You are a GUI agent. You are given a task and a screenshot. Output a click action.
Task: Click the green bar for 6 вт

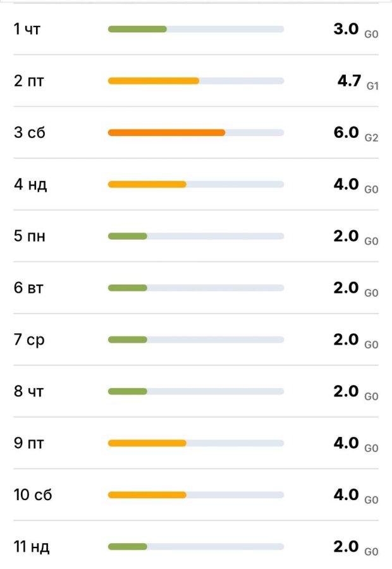(x=127, y=288)
